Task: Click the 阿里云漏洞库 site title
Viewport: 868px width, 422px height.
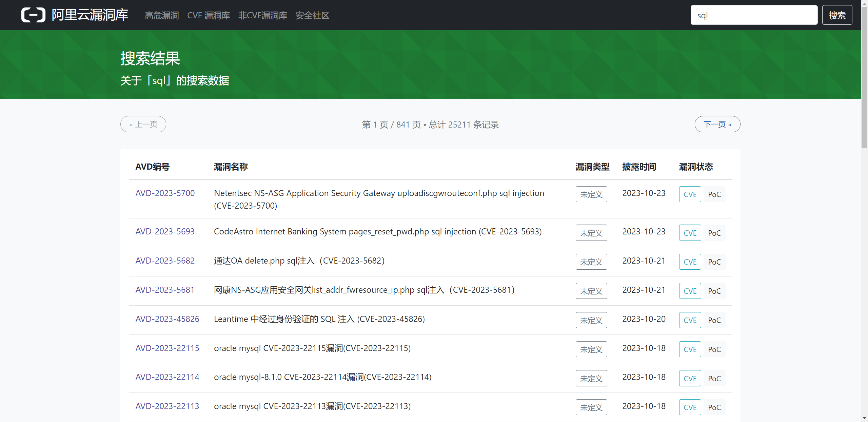Action: tap(90, 15)
